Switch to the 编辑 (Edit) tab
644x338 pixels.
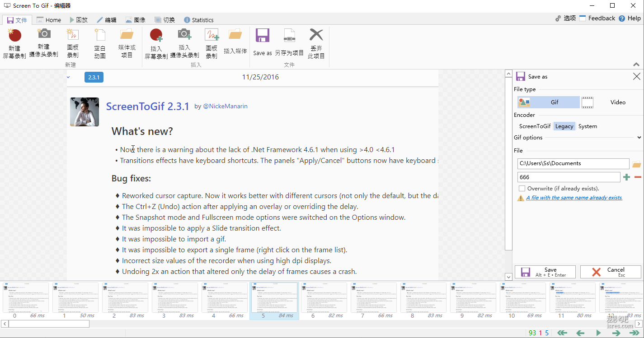point(107,20)
